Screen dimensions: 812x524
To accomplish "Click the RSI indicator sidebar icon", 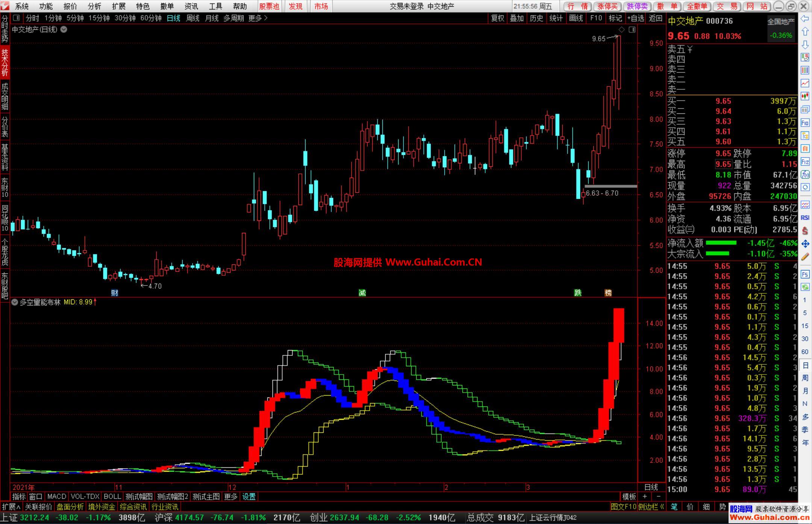I will coord(805,217).
